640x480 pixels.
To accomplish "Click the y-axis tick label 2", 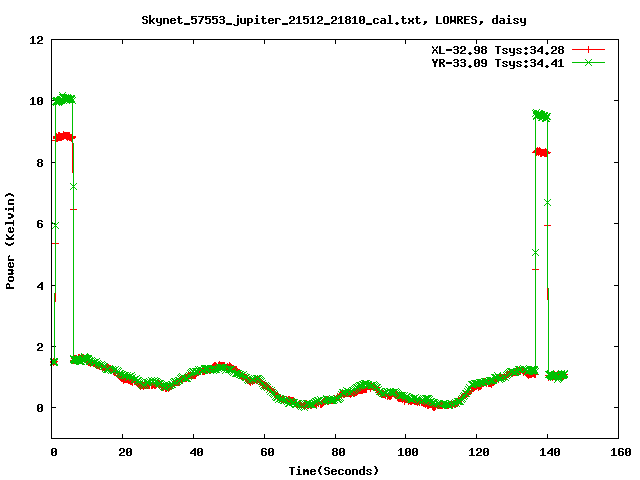I will click(x=40, y=347).
